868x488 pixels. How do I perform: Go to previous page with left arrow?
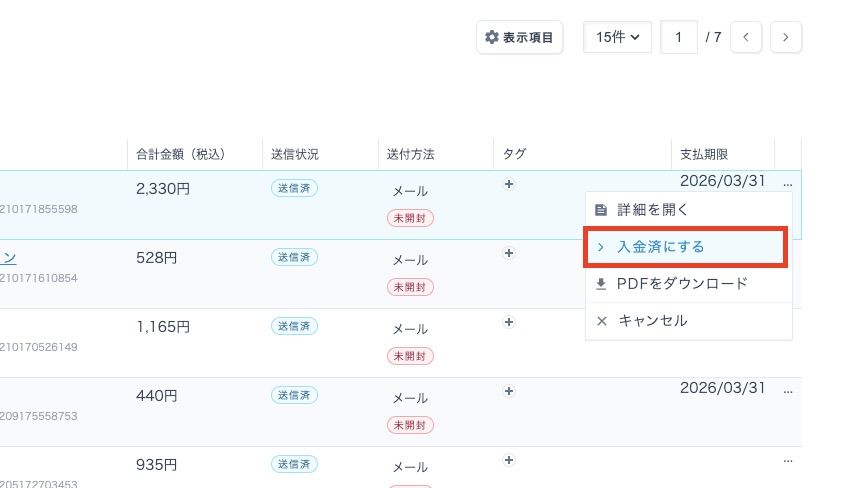(746, 37)
